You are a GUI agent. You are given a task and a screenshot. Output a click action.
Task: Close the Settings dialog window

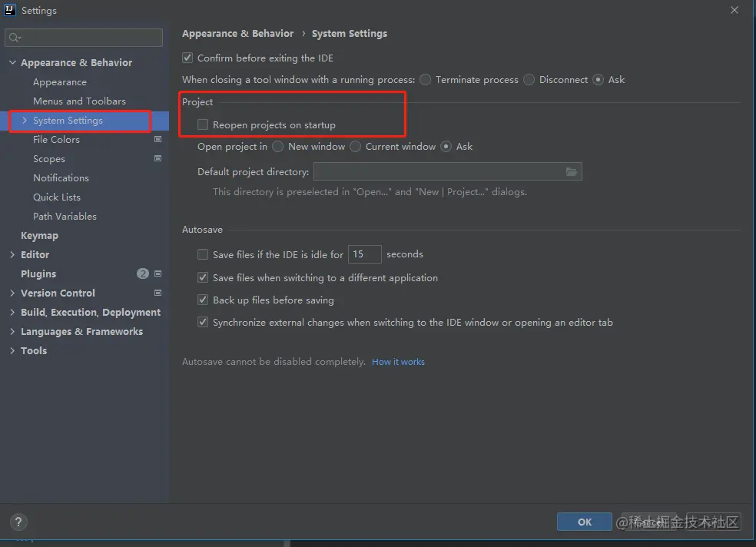734,10
